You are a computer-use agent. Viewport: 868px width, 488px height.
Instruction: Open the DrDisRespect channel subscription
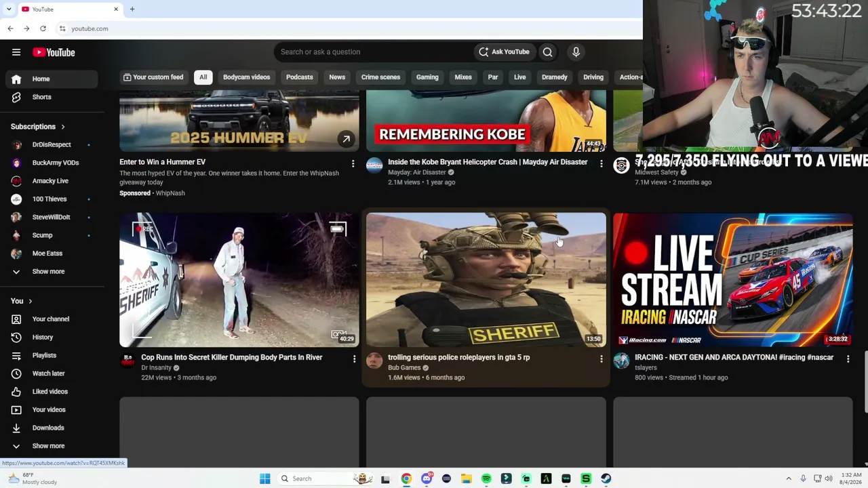pyautogui.click(x=52, y=144)
